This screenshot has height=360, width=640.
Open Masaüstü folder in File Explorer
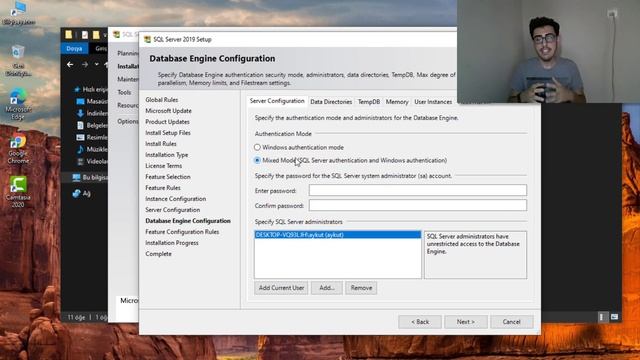(x=92, y=101)
